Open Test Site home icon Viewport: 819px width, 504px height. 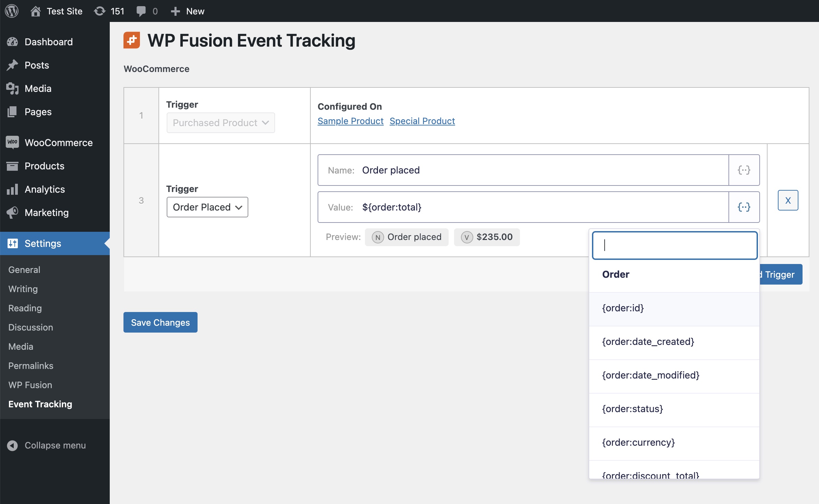(36, 11)
